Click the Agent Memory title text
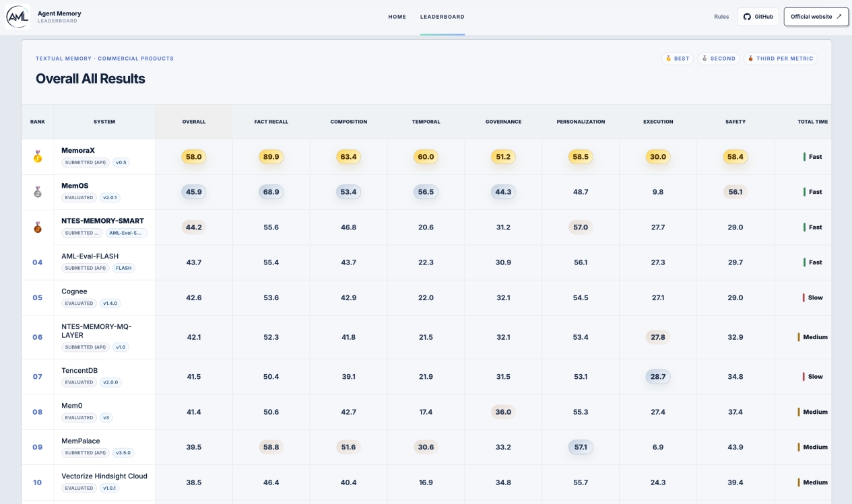This screenshot has width=852, height=504. [59, 13]
